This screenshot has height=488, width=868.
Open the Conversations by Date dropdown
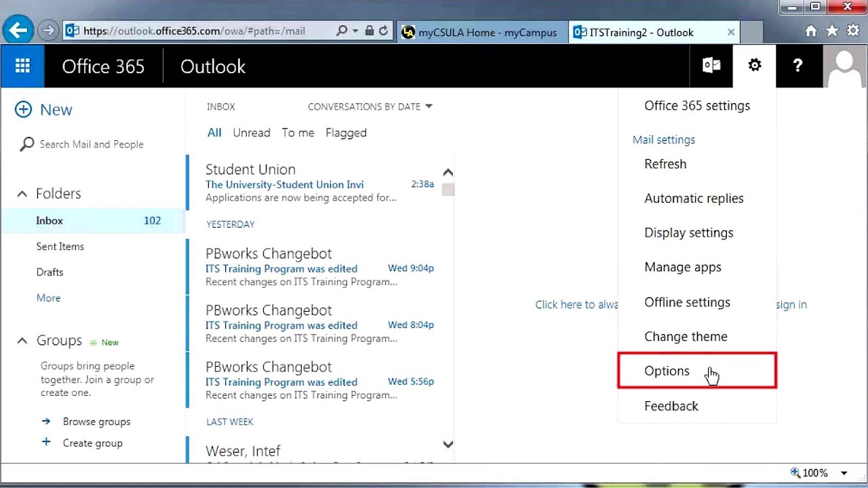tap(370, 106)
